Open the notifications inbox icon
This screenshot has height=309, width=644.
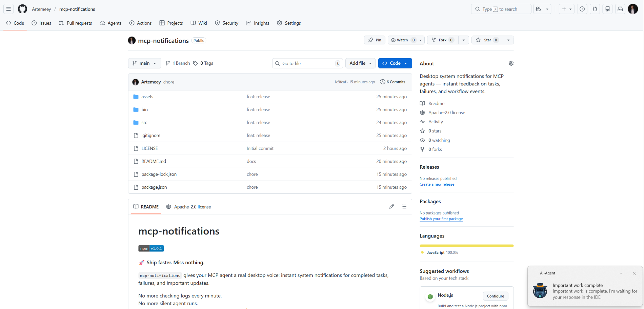(620, 9)
